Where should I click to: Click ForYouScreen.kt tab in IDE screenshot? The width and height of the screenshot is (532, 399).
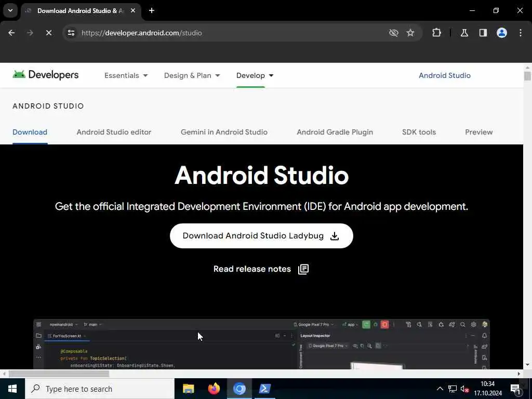click(67, 336)
